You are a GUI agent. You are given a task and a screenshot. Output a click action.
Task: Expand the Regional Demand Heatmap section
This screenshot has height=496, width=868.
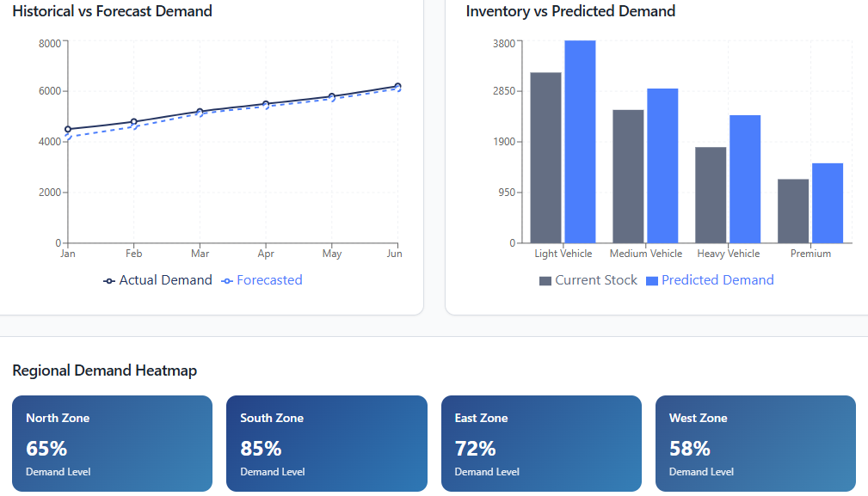tap(104, 370)
